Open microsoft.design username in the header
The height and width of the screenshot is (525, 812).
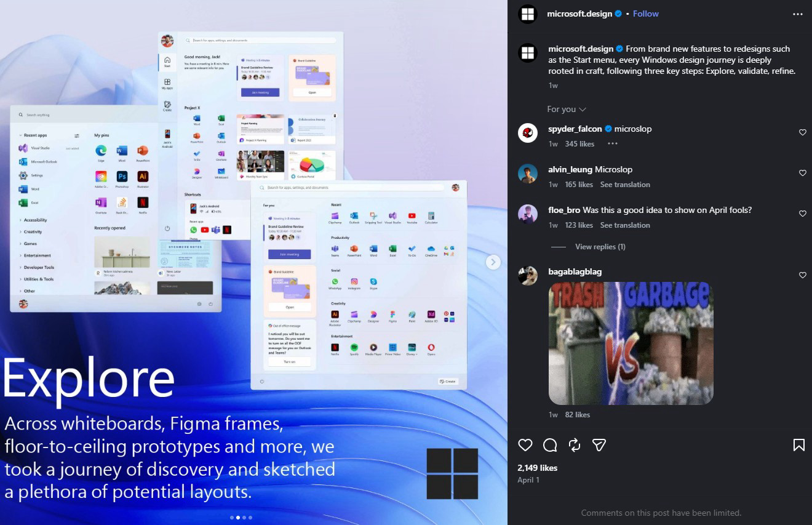click(580, 14)
